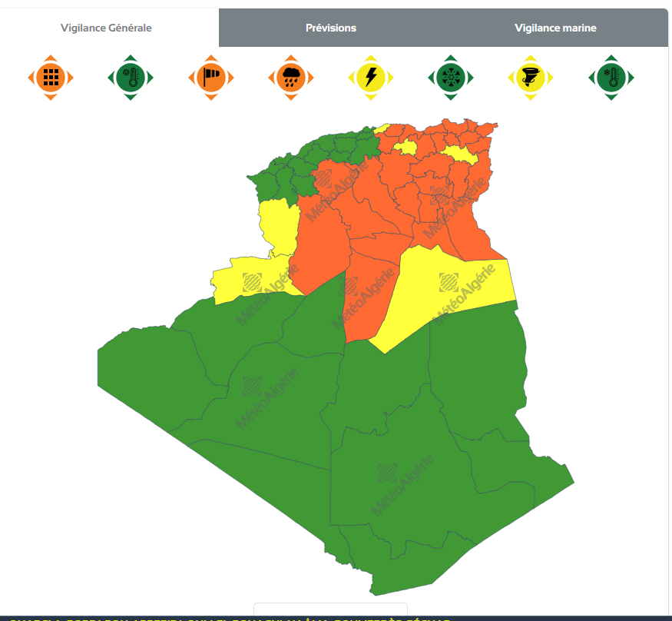
Task: Click the green heat thermometer icon
Action: (131, 77)
